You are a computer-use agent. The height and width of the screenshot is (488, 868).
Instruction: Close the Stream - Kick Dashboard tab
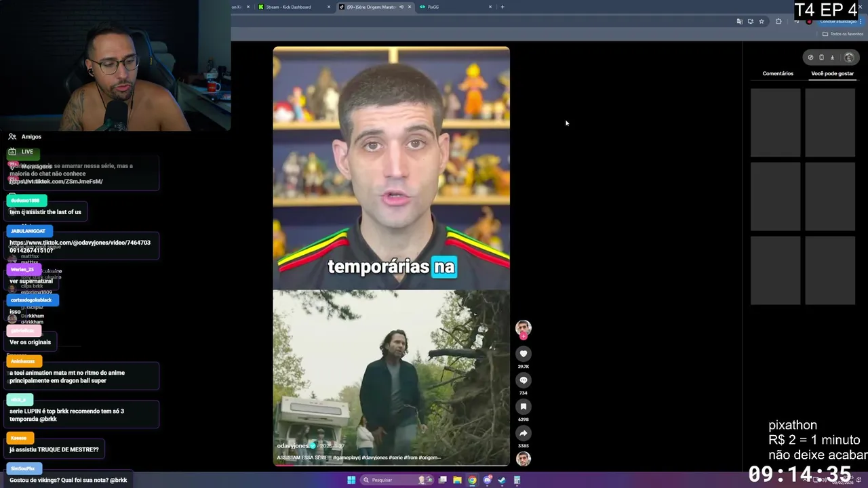click(329, 7)
